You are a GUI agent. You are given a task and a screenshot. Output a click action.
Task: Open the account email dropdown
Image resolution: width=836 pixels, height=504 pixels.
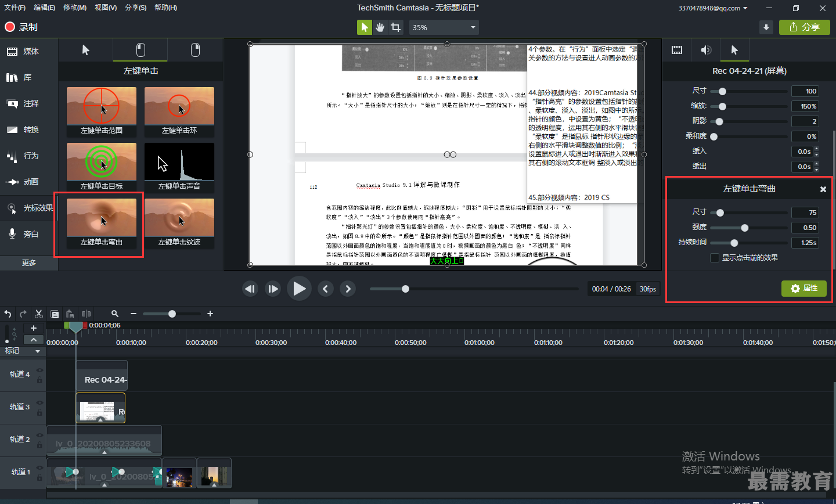(x=713, y=8)
